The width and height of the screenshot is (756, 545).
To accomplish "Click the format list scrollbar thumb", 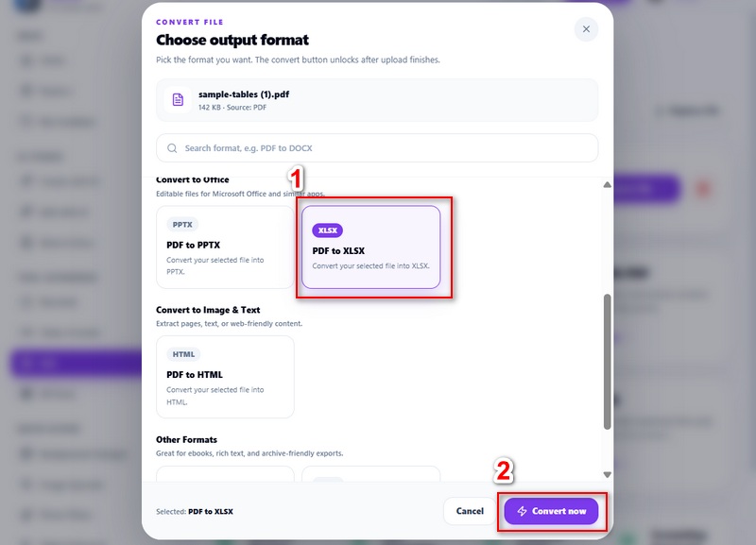I will coord(607,362).
